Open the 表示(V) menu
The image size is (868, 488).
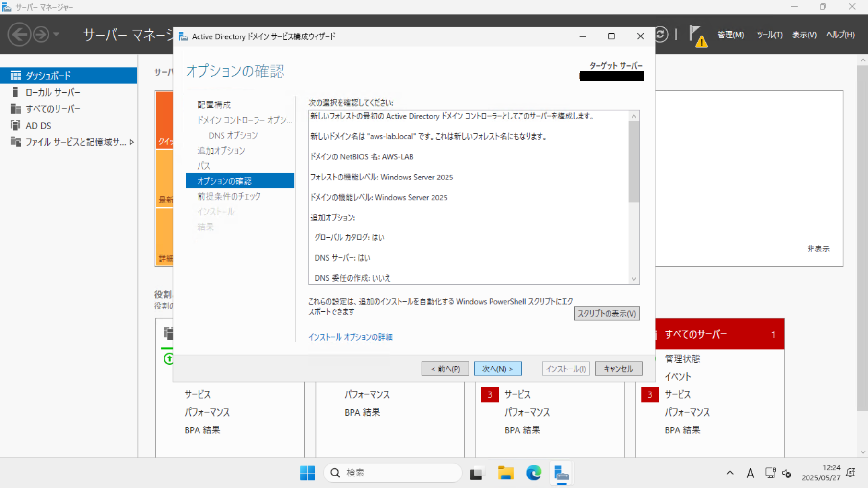[804, 35]
